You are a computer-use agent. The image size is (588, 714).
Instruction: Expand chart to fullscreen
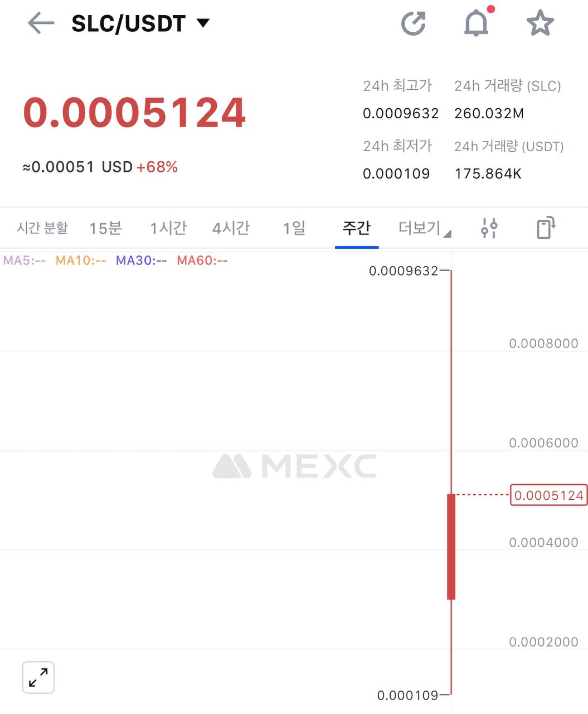pos(38,678)
